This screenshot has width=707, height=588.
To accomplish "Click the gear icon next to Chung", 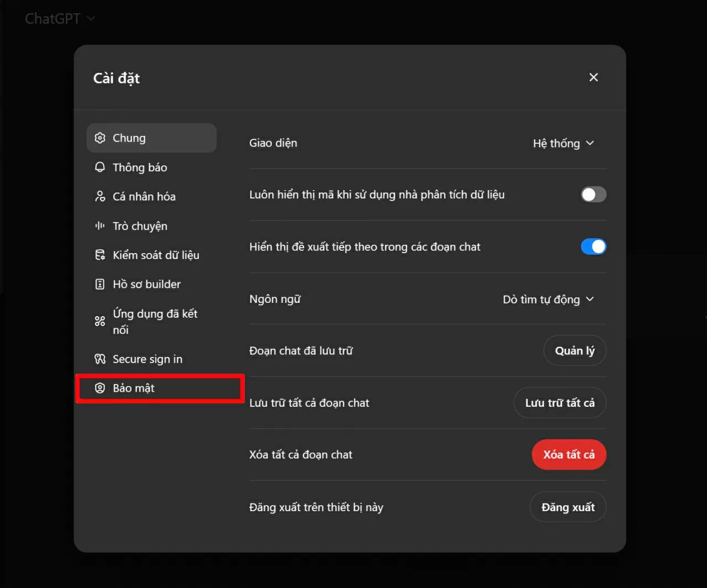I will click(100, 138).
